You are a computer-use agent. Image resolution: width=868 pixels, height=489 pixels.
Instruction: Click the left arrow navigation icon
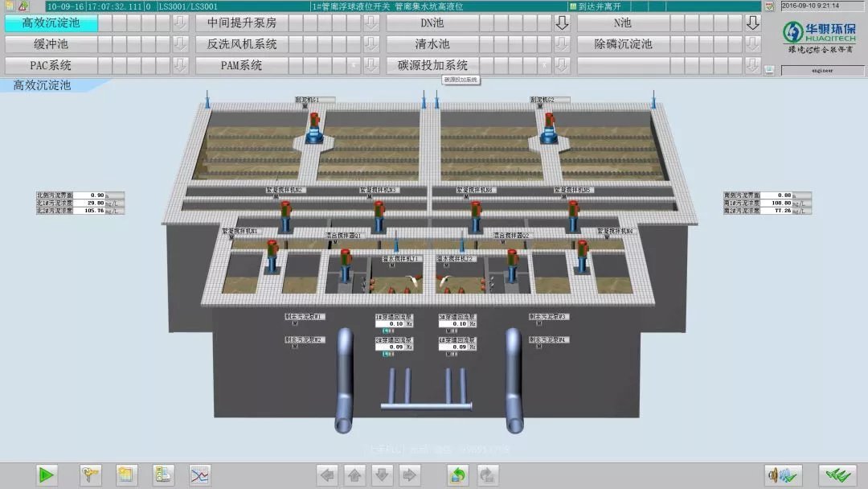tap(327, 475)
